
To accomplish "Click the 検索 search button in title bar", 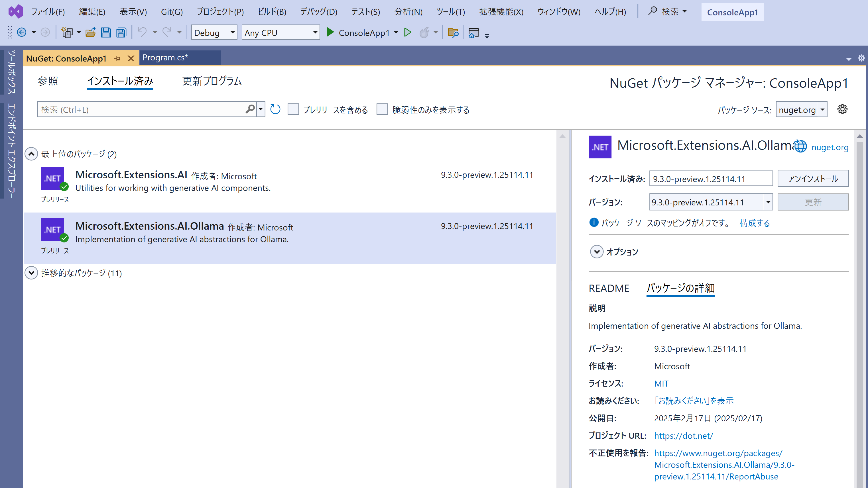I will (x=668, y=11).
